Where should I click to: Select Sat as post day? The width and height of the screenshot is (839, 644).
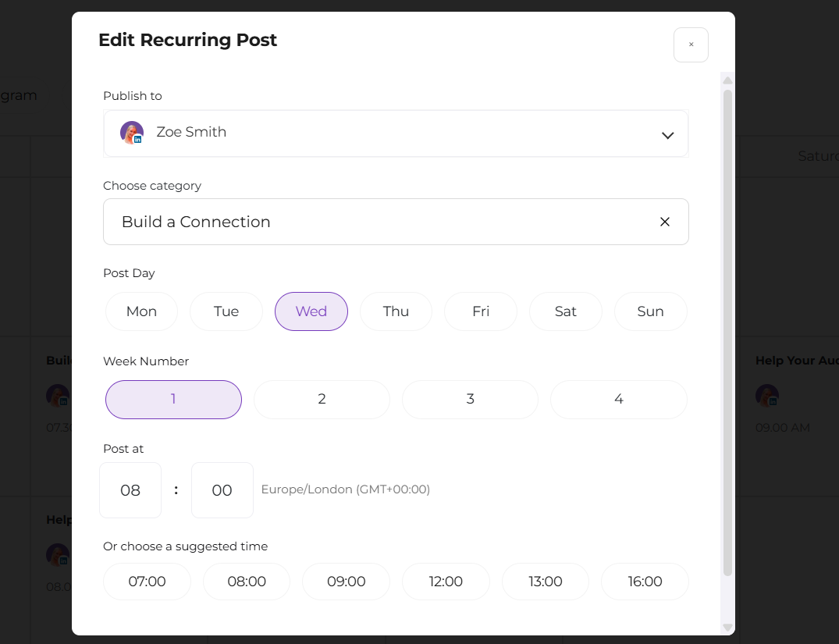566,311
